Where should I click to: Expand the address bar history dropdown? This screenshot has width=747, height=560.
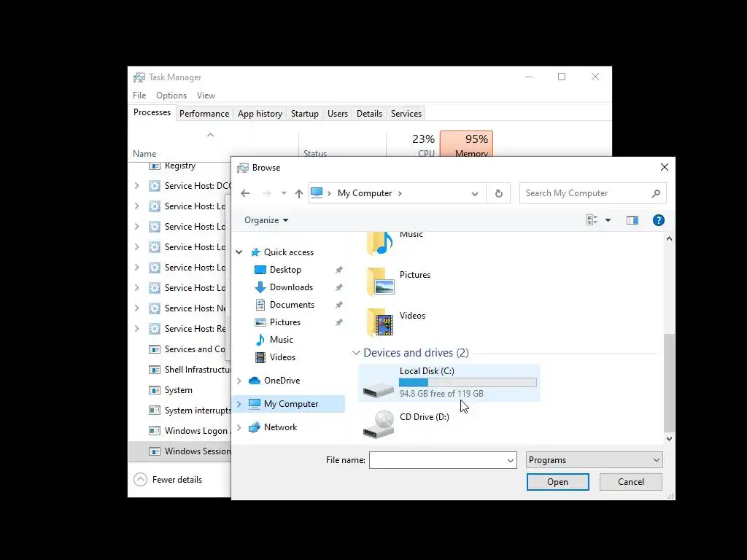pyautogui.click(x=474, y=193)
